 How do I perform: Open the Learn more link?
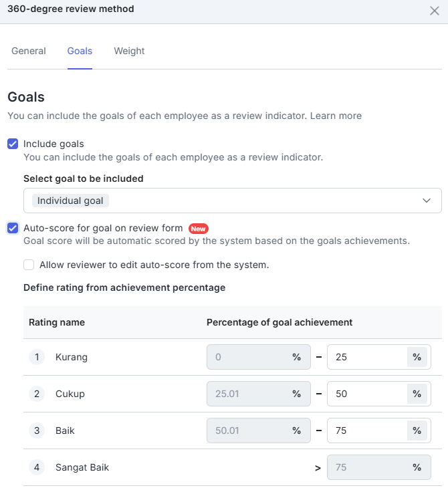336,116
